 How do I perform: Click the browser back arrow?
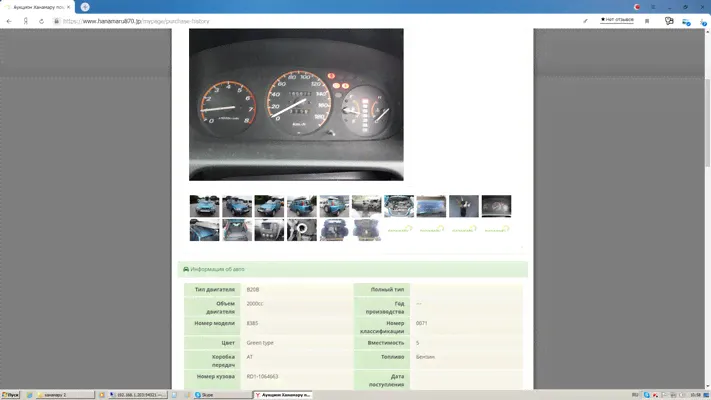(x=10, y=21)
